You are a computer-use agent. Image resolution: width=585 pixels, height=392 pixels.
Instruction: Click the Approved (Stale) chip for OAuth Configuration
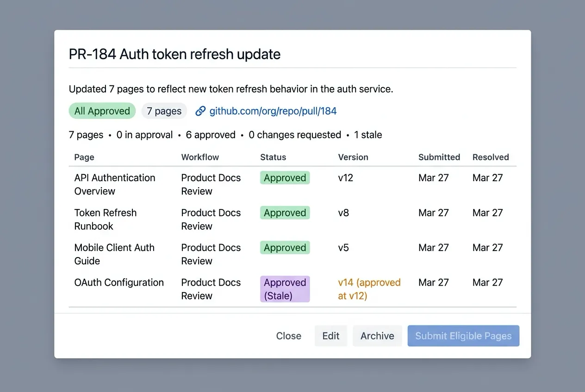285,289
